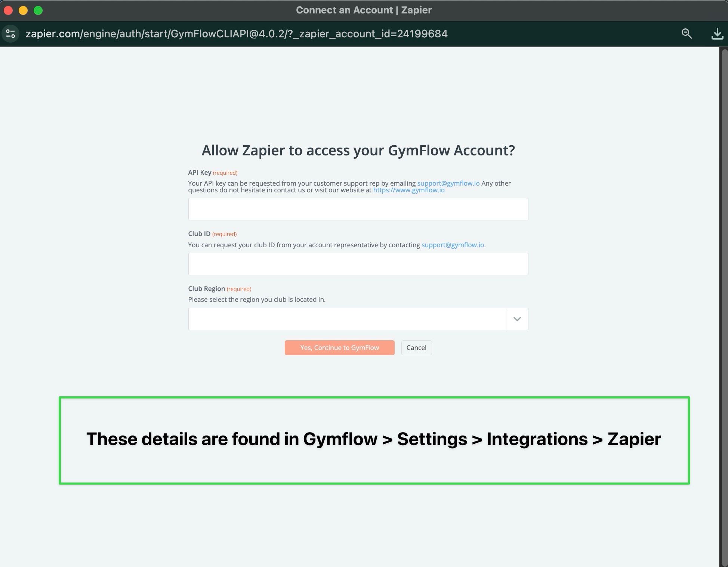Open support@gymflow.io link under Club ID
This screenshot has width=728, height=567.
(453, 245)
